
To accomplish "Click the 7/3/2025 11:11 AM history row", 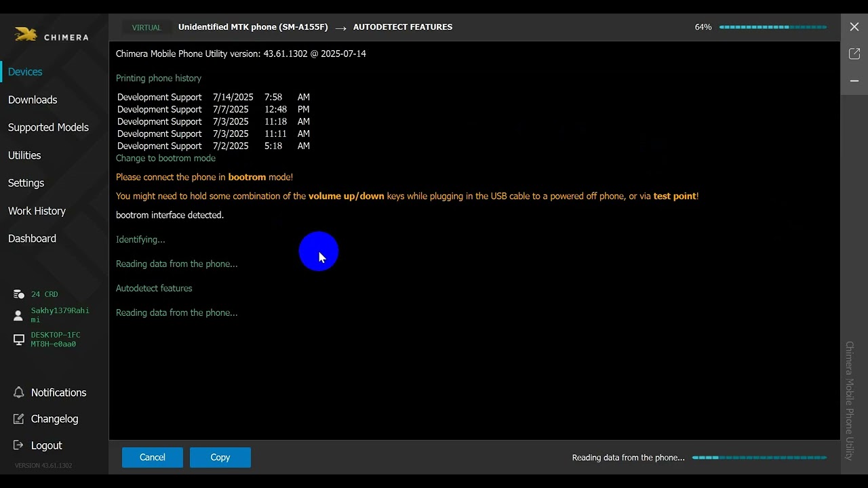I will coord(214,134).
